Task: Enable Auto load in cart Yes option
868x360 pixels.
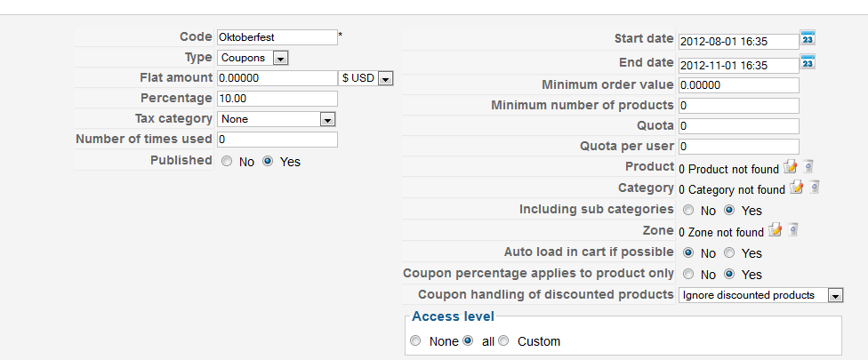Action: point(729,252)
